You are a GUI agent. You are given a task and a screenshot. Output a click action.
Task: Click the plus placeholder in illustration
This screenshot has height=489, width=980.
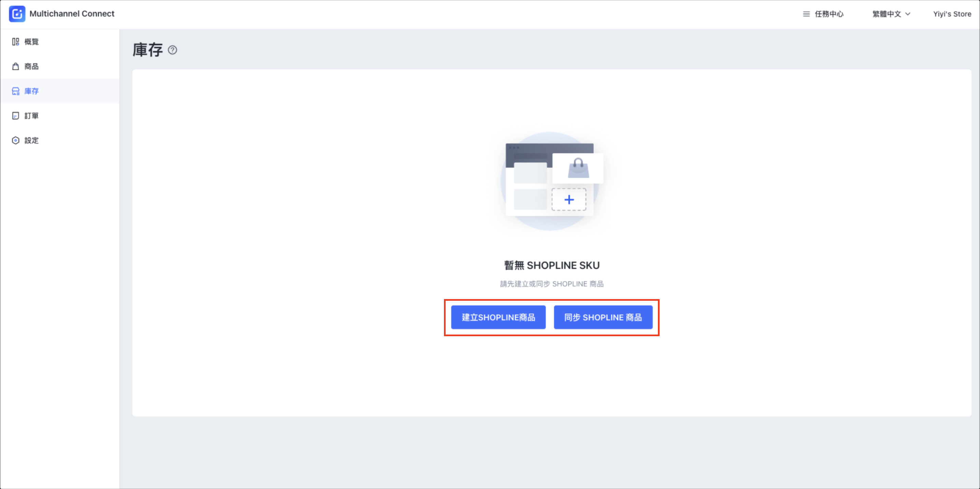tap(569, 199)
